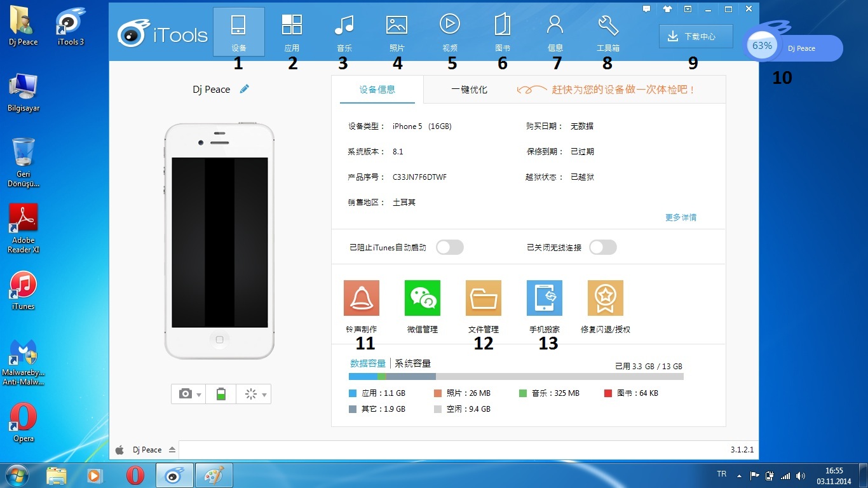Click the iTunes desktop shortcut
Viewport: 868px width, 488px height.
(23, 291)
